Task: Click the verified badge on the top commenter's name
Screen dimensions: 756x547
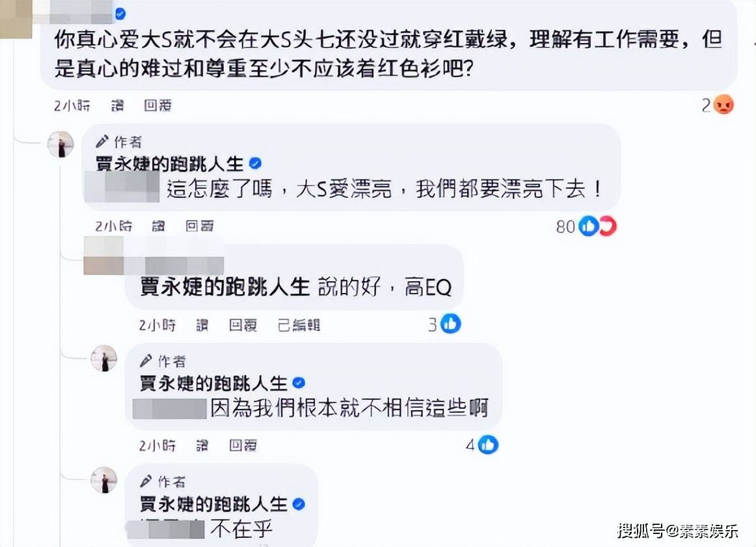Action: pyautogui.click(x=120, y=14)
